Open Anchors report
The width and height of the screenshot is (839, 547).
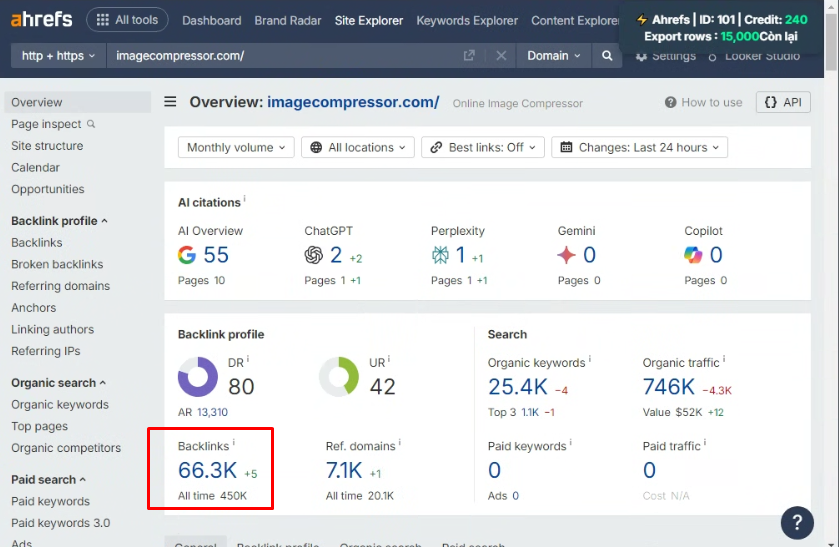pyautogui.click(x=34, y=308)
